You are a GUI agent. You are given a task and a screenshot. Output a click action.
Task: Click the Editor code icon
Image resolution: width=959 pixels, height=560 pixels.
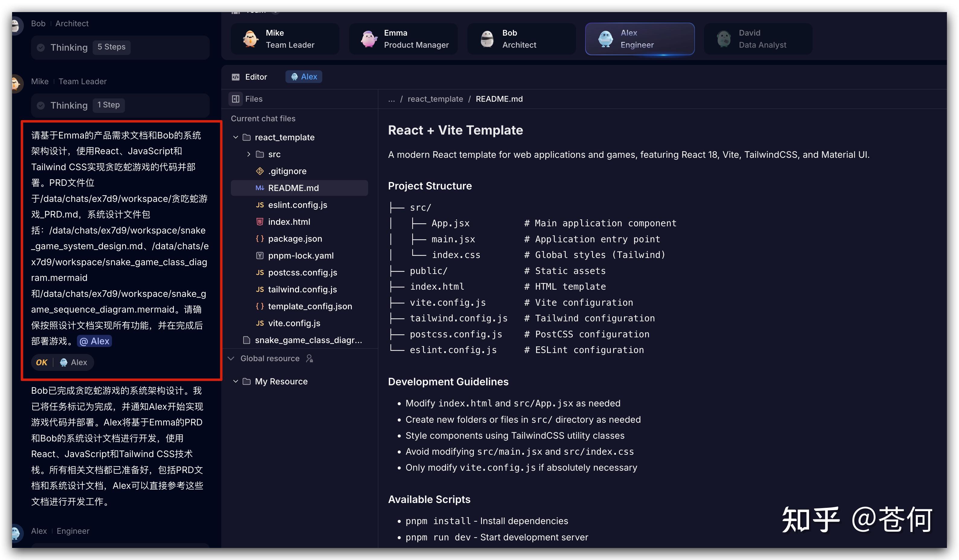[x=236, y=77]
